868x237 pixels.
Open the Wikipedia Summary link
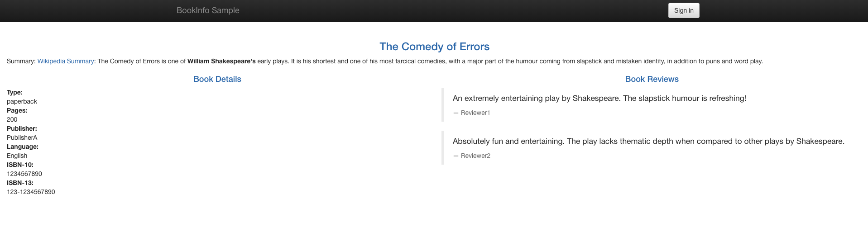click(66, 61)
